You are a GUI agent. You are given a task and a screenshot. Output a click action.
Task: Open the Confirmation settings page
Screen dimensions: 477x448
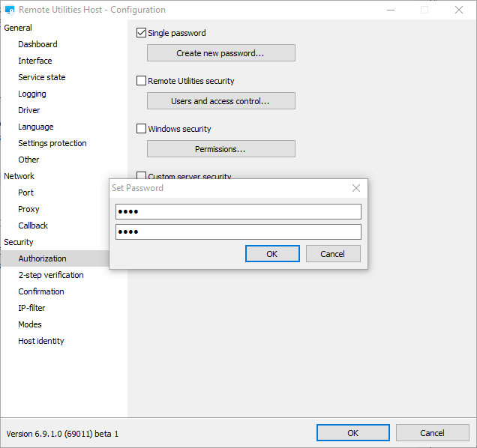point(41,291)
